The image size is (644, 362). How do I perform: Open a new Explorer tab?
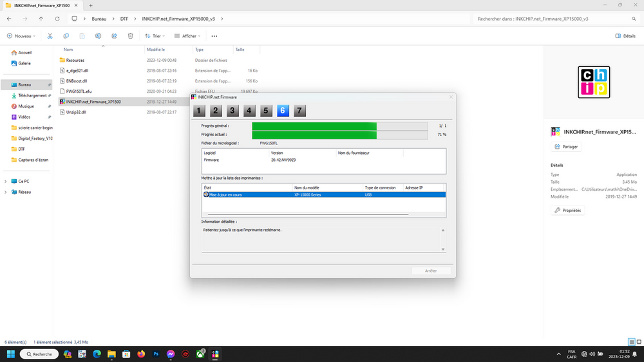click(90, 5)
